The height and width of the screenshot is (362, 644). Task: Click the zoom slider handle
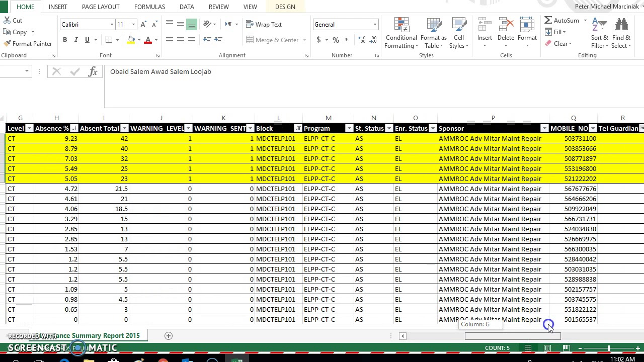pos(608,348)
